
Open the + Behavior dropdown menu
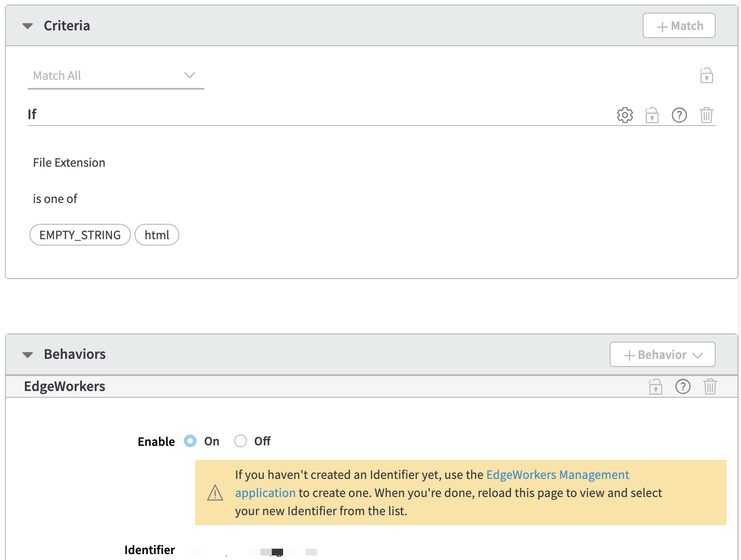pos(662,355)
